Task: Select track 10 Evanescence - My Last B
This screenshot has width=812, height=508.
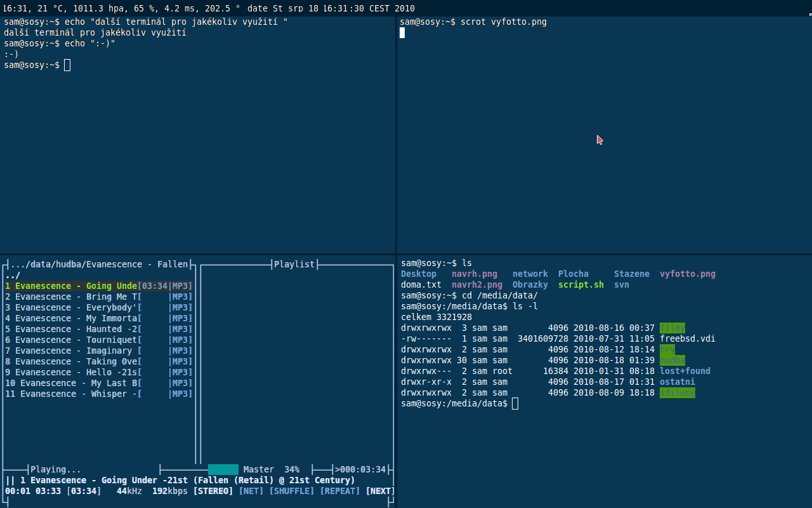Action: pyautogui.click(x=98, y=383)
